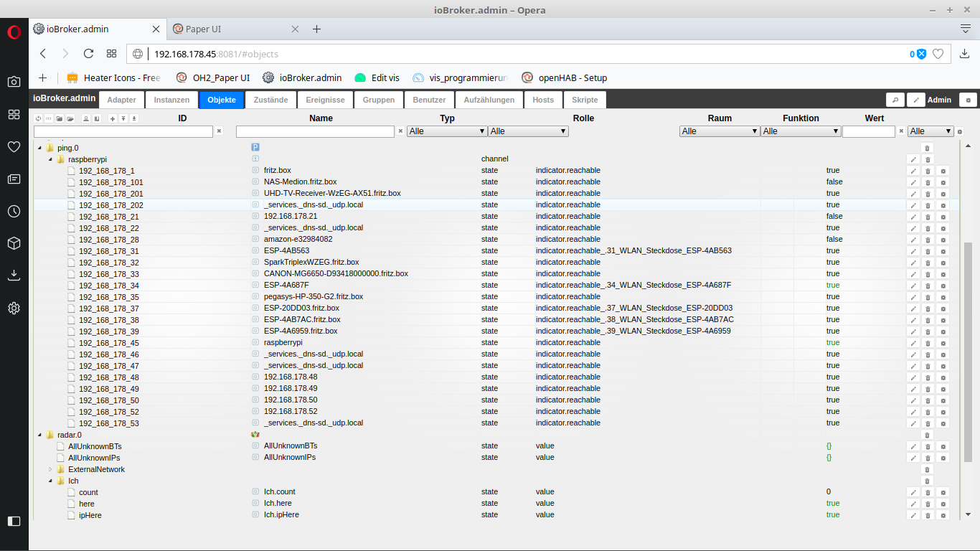Screen dimensions: 980x551
Task: Edit the 192_168_178_1 fritz.box object
Action: [x=913, y=171]
